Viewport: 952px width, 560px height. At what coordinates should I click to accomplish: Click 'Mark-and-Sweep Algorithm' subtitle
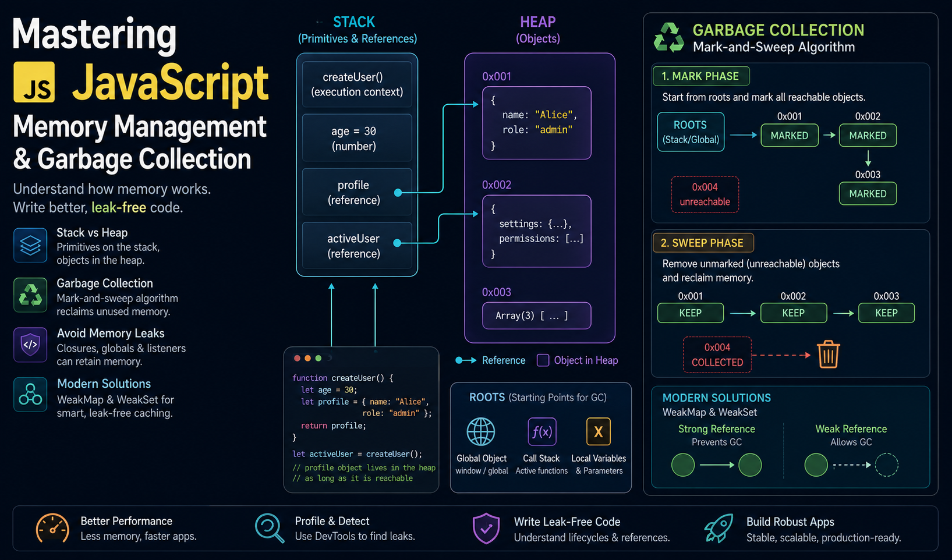774,47
